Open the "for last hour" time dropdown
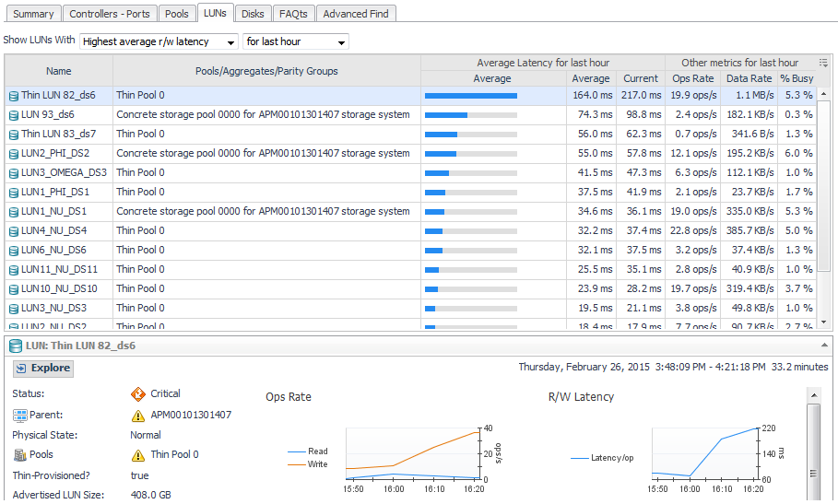 pos(295,41)
